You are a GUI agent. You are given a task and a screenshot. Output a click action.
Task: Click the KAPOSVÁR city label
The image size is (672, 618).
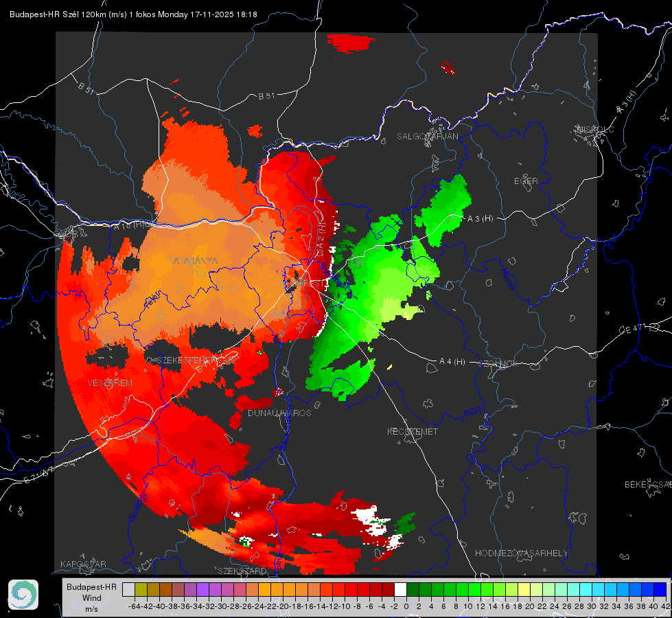click(x=83, y=564)
